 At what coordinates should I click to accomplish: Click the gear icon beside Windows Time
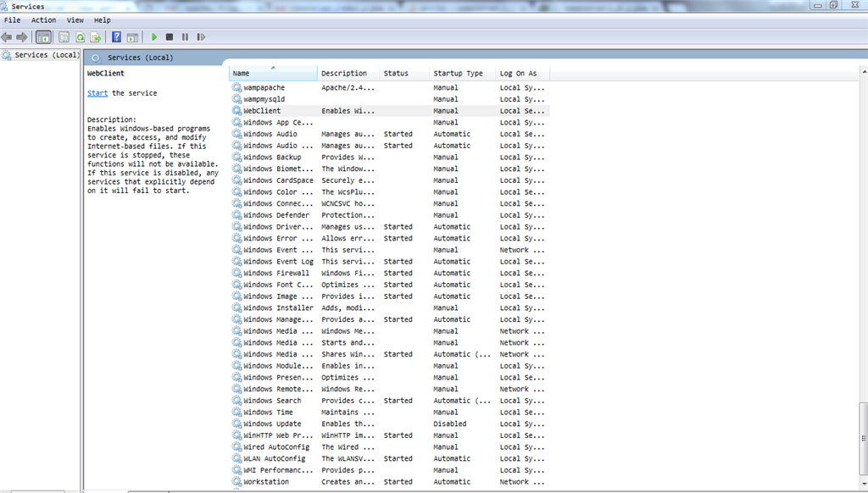coord(237,413)
